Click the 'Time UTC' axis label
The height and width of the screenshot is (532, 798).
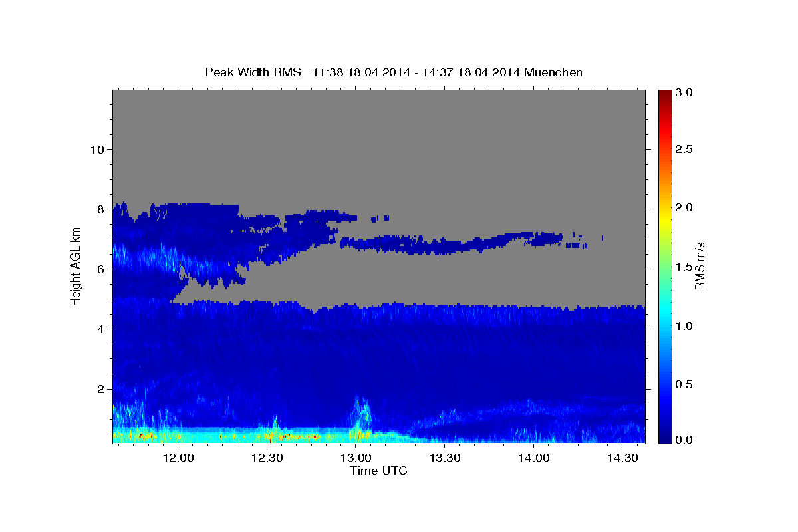(x=378, y=471)
